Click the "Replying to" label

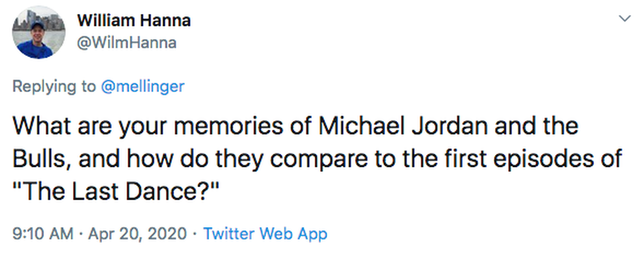[x=54, y=86]
